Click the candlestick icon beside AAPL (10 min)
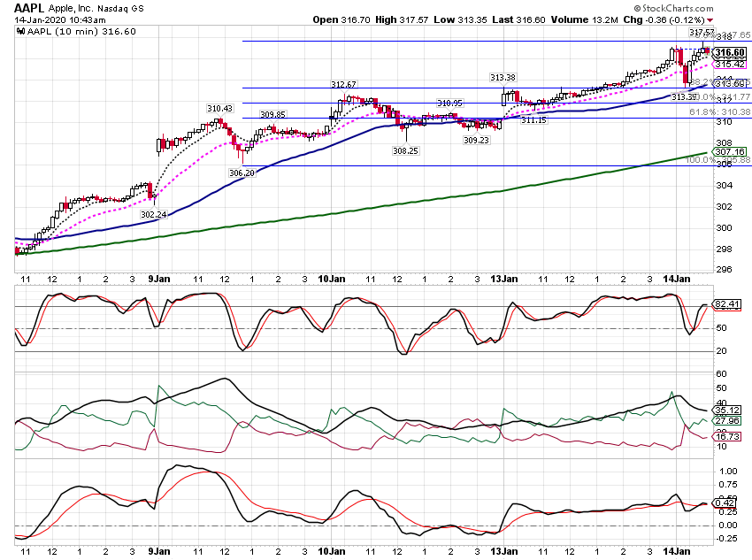 pos(20,32)
